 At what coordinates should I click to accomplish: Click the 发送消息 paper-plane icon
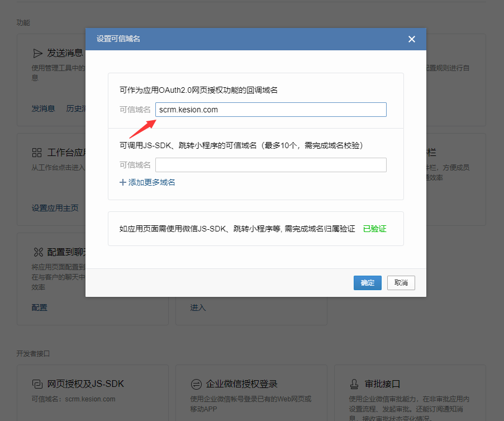37,53
